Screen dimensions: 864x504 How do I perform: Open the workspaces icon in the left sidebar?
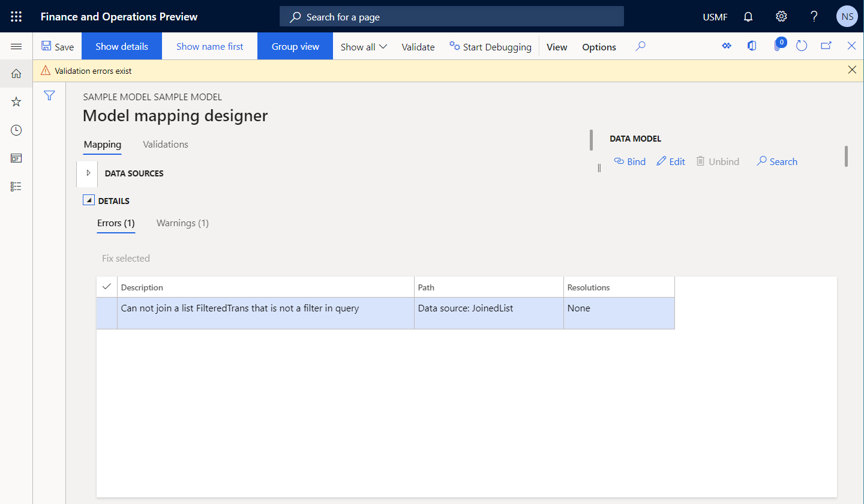(x=16, y=158)
